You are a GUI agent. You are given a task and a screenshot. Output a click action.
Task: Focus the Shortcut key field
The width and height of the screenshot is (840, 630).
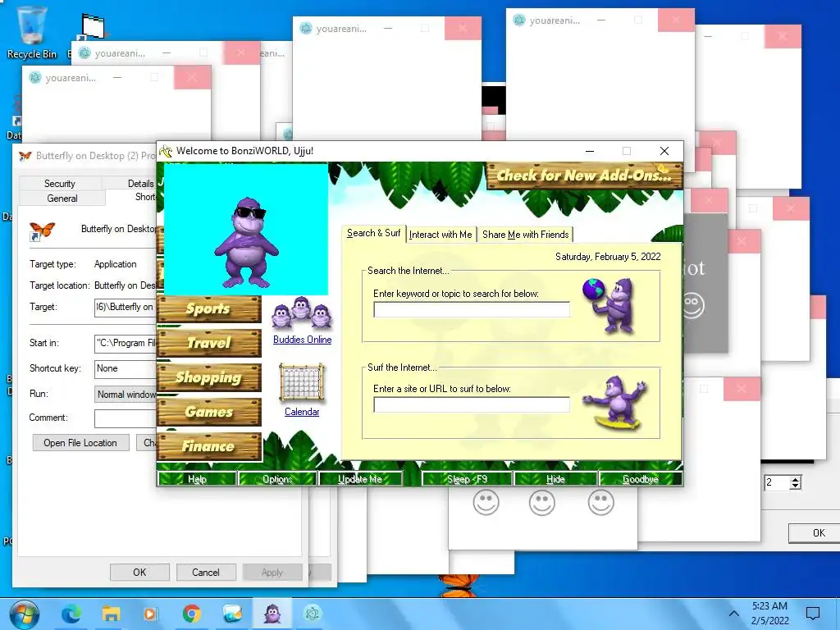coord(126,368)
